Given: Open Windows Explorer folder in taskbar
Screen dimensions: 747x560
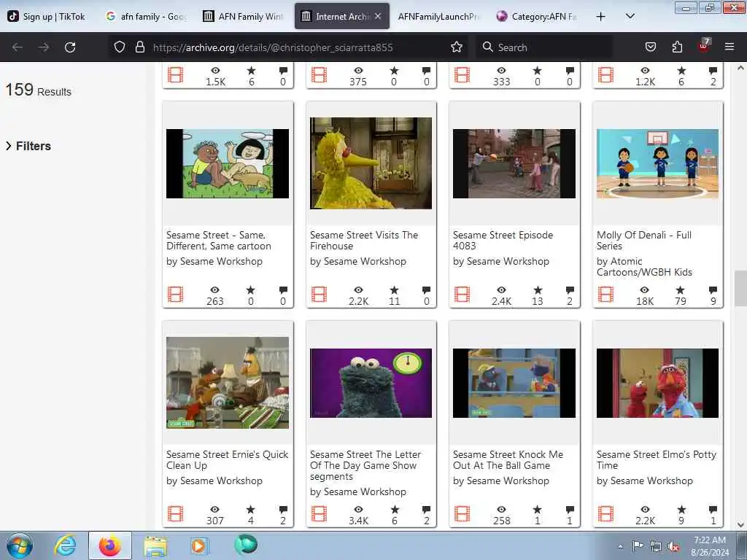Looking at the screenshot, I should pos(155,545).
